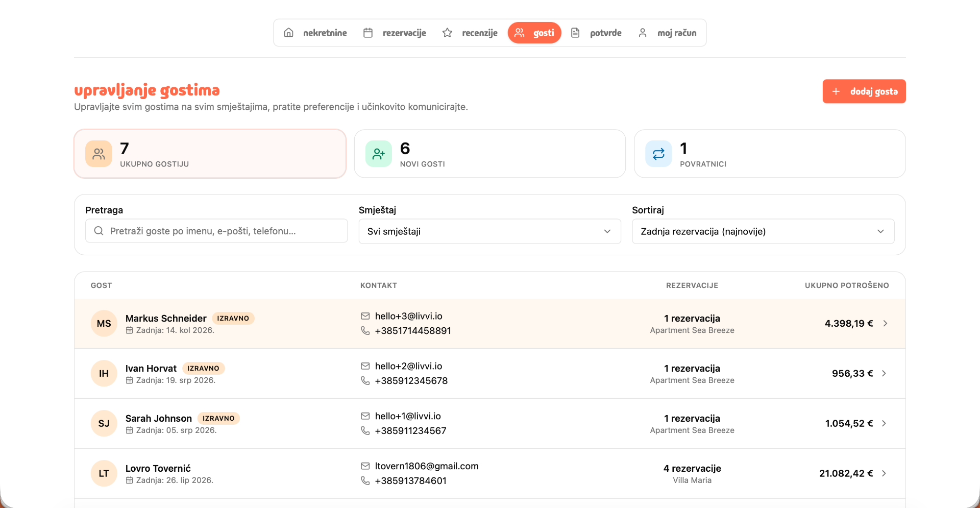Click the star icon next to recenzije

447,33
